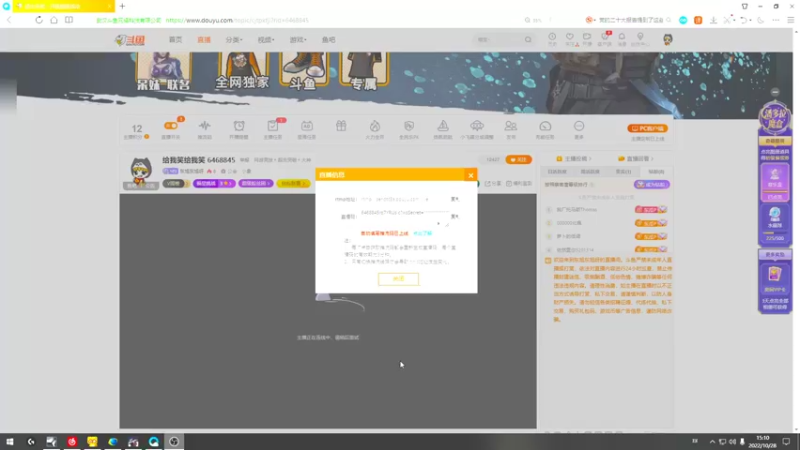
Task: Close the orange-titled live info dialog
Action: click(470, 175)
